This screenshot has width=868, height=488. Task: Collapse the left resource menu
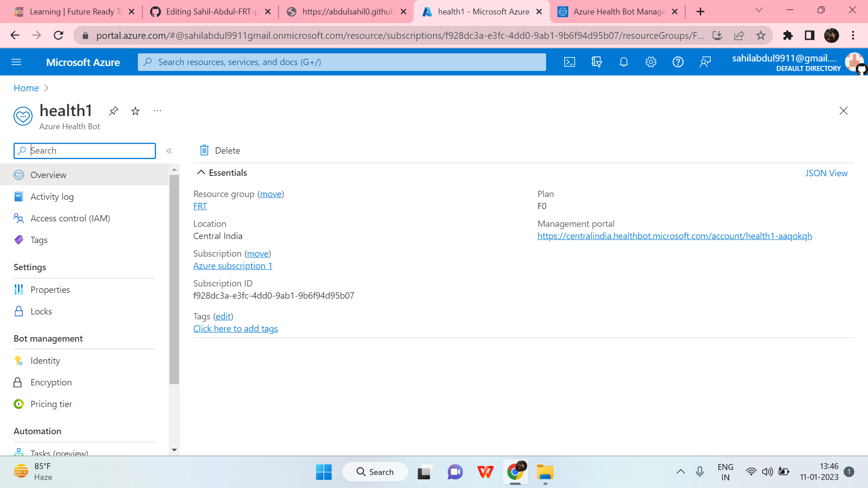click(x=170, y=151)
